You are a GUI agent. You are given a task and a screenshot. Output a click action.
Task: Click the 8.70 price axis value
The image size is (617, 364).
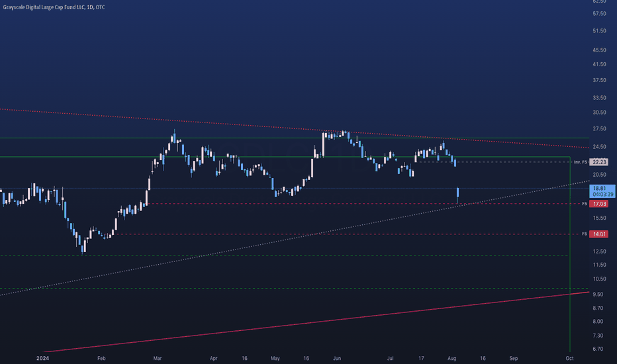coord(598,308)
